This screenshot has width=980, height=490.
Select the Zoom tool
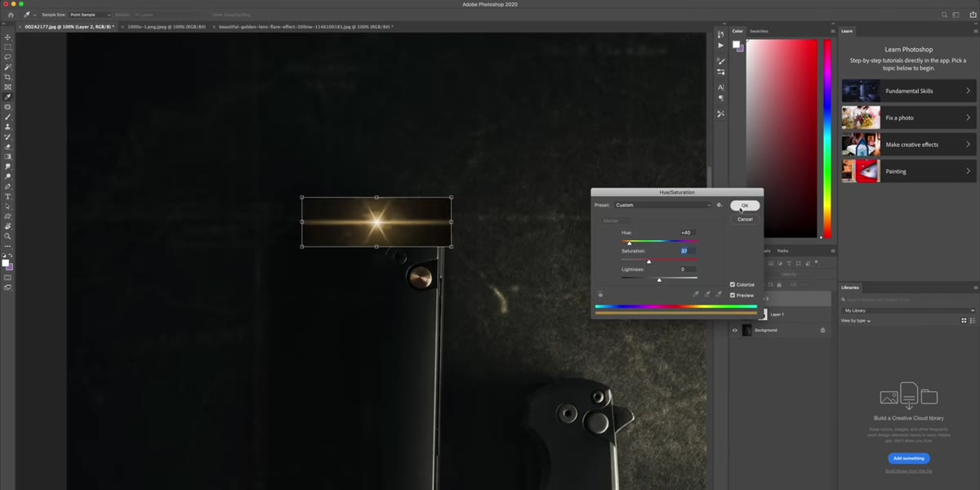[8, 236]
